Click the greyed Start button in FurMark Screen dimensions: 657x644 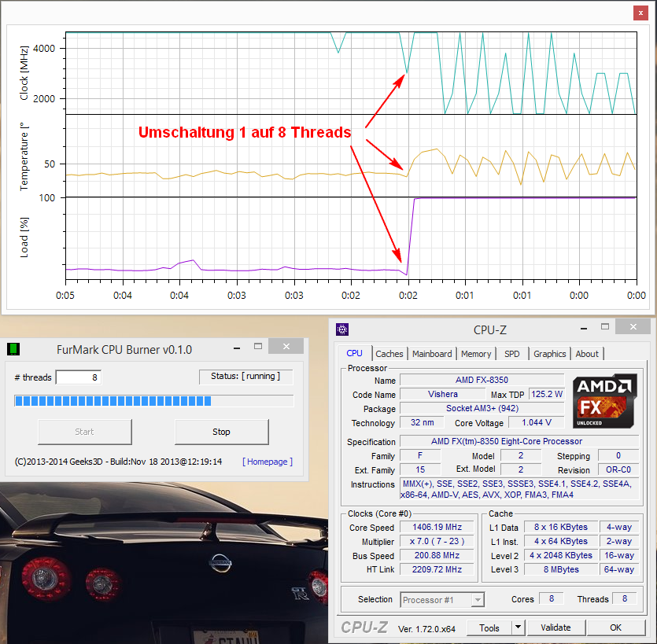click(x=85, y=432)
